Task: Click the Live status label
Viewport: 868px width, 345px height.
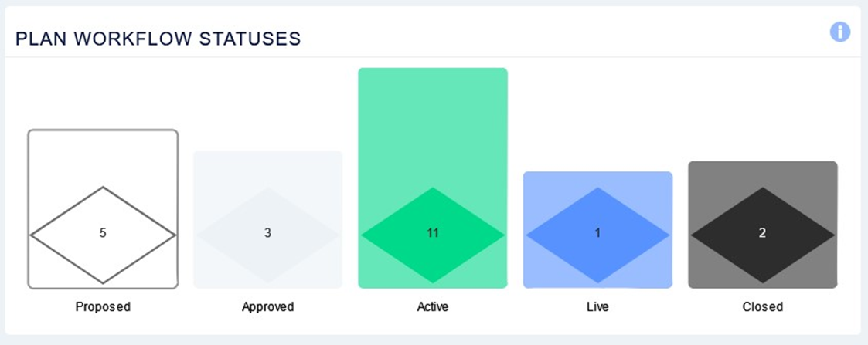Action: (597, 306)
